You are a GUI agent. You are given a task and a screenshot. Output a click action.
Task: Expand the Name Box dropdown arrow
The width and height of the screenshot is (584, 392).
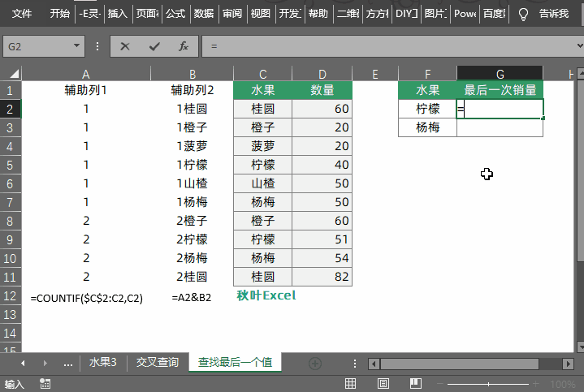pyautogui.click(x=76, y=47)
